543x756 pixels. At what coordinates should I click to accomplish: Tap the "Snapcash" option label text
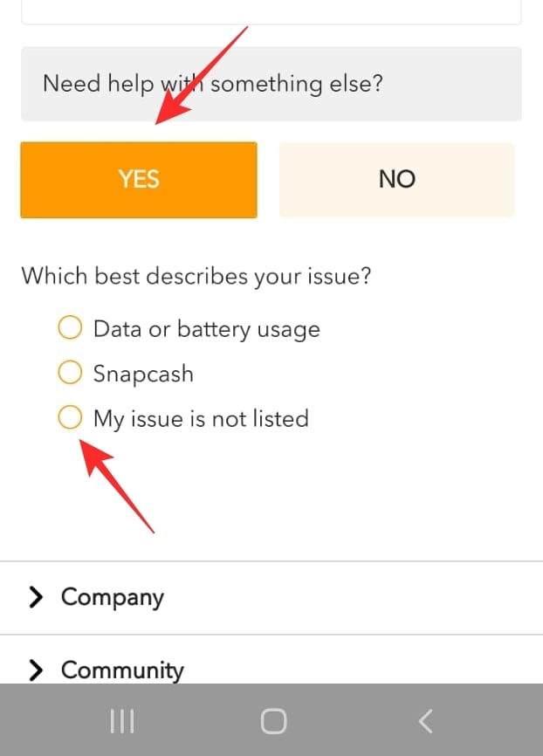(143, 374)
